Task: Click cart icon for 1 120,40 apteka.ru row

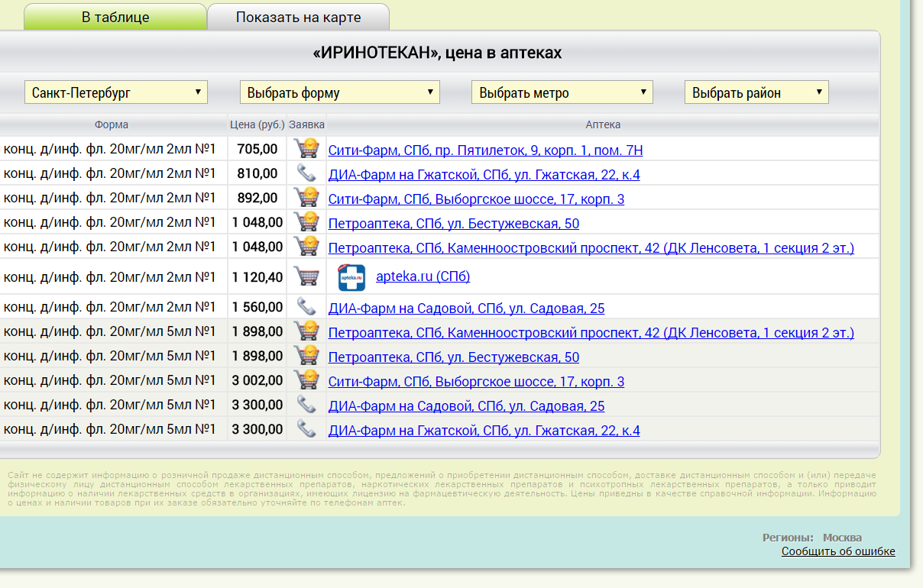Action: 306,276
